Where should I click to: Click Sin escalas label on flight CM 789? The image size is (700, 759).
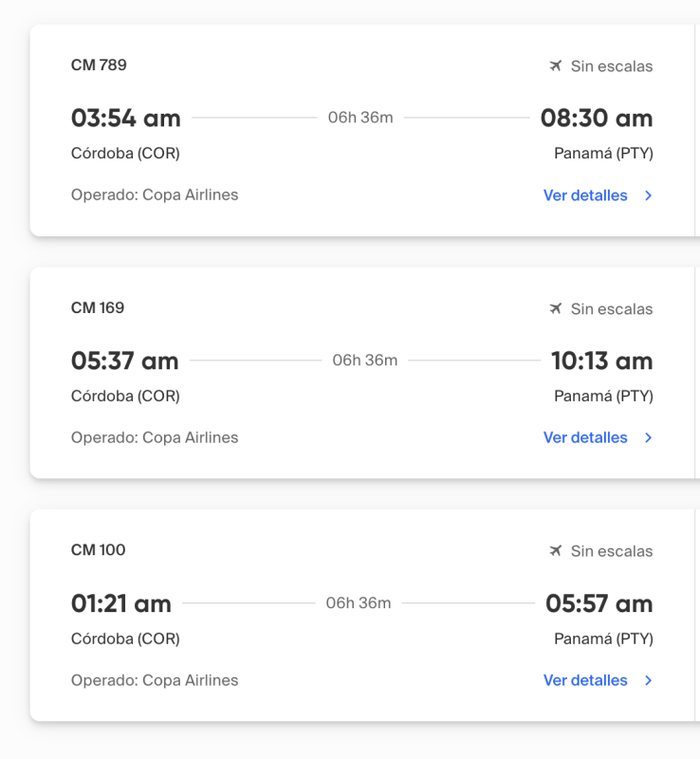point(612,66)
